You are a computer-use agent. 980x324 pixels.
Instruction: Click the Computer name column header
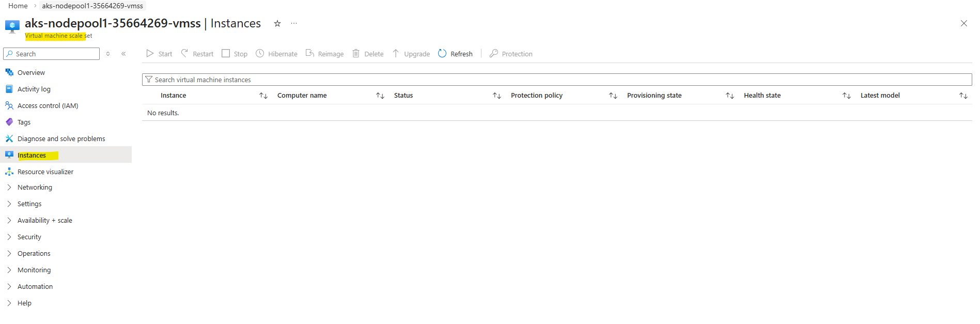(302, 96)
